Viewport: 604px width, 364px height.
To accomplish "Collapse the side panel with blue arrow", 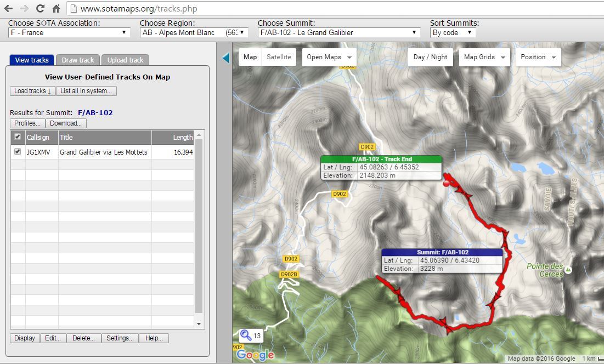I will tap(225, 58).
